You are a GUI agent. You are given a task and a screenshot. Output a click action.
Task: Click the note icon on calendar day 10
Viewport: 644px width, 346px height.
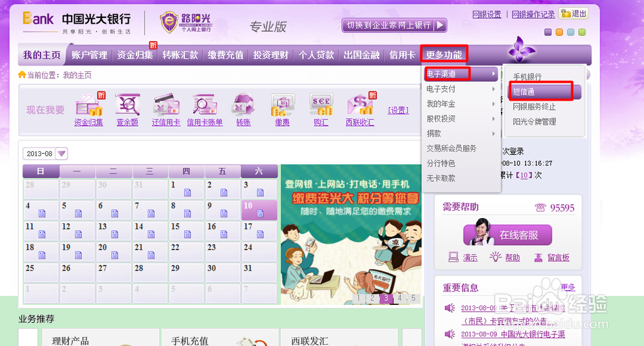(260, 214)
